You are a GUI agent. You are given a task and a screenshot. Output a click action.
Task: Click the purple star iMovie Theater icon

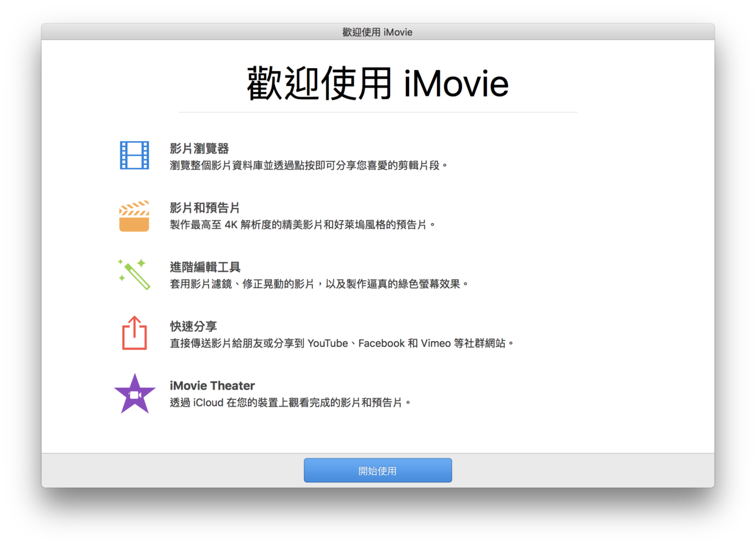[135, 393]
